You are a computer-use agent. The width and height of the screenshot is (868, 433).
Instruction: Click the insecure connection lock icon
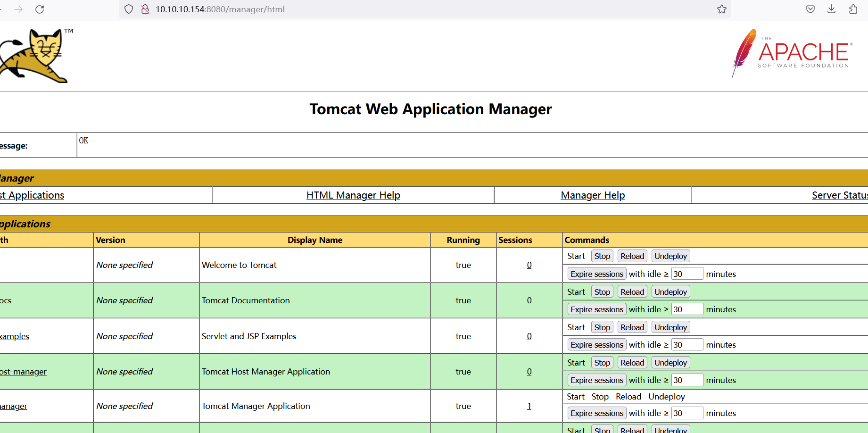point(145,9)
